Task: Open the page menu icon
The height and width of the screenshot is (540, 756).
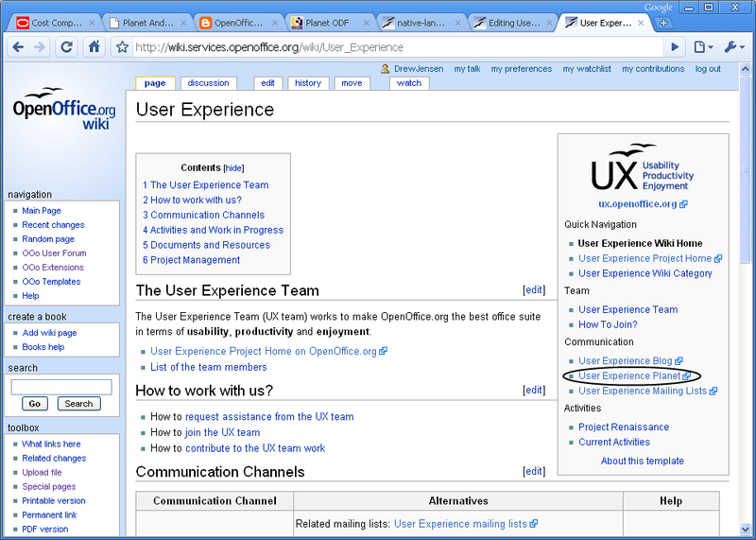Action: click(703, 47)
